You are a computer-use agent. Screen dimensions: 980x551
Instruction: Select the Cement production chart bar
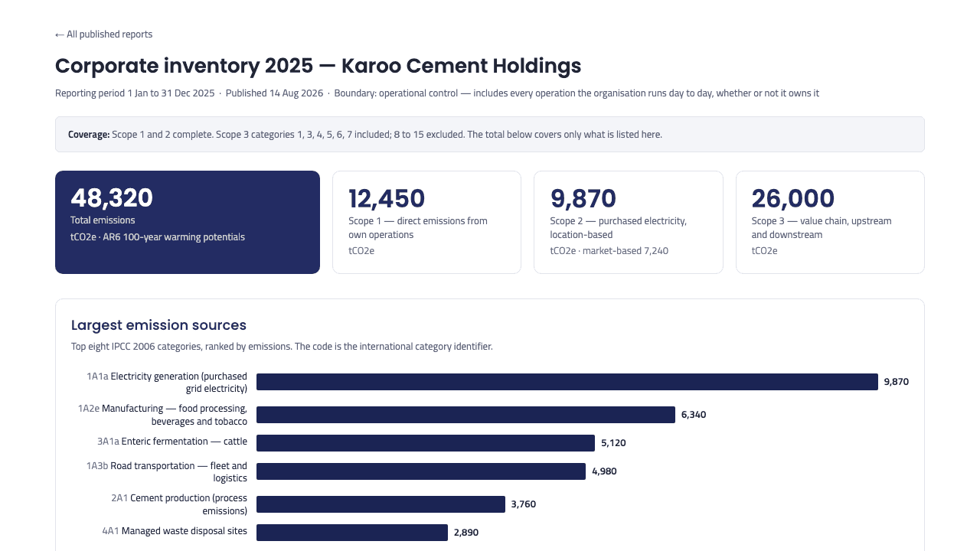[381, 504]
